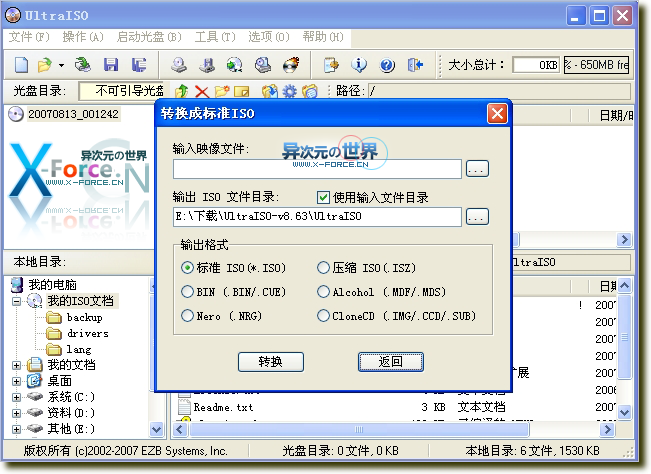Viewport: 651px width, 474px height.
Task: Click local tree scroll down arrow
Action: click(157, 429)
